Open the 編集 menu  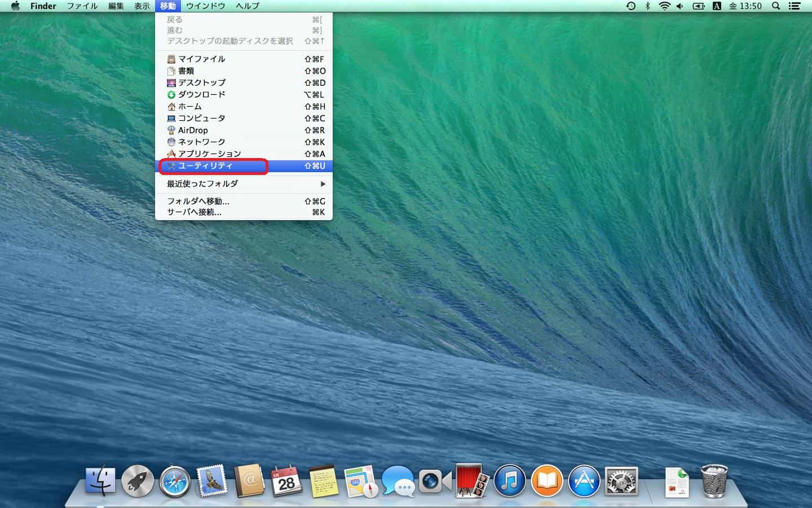coord(116,6)
